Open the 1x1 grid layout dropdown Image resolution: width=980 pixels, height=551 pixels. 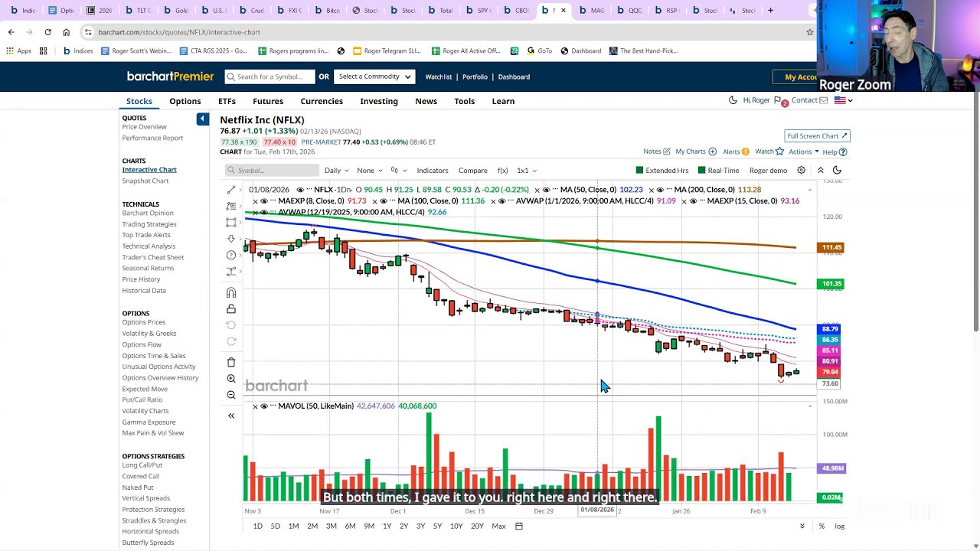(x=527, y=171)
